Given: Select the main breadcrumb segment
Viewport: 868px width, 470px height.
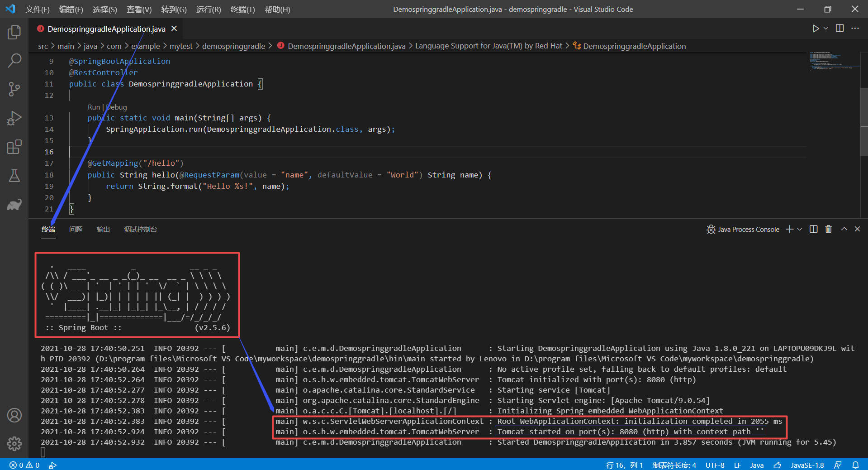Looking at the screenshot, I should point(66,46).
